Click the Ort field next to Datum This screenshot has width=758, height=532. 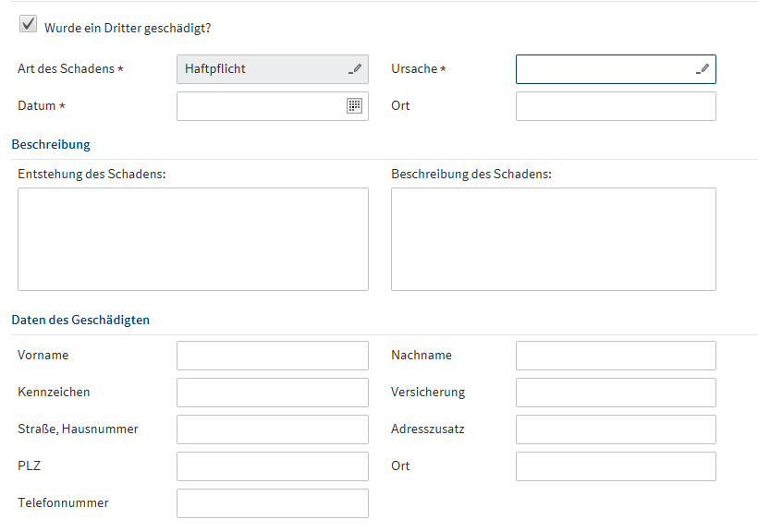(616, 106)
